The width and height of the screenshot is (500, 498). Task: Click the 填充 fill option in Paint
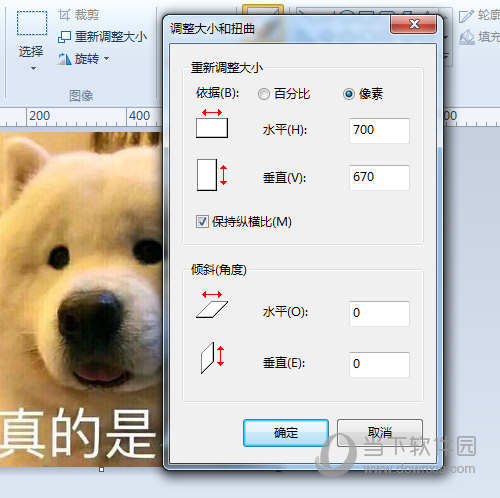[x=479, y=37]
